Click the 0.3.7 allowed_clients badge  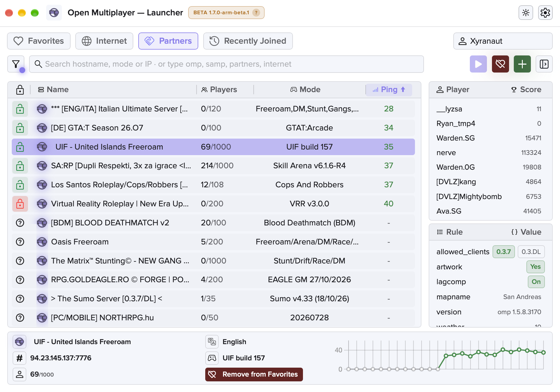pos(503,252)
